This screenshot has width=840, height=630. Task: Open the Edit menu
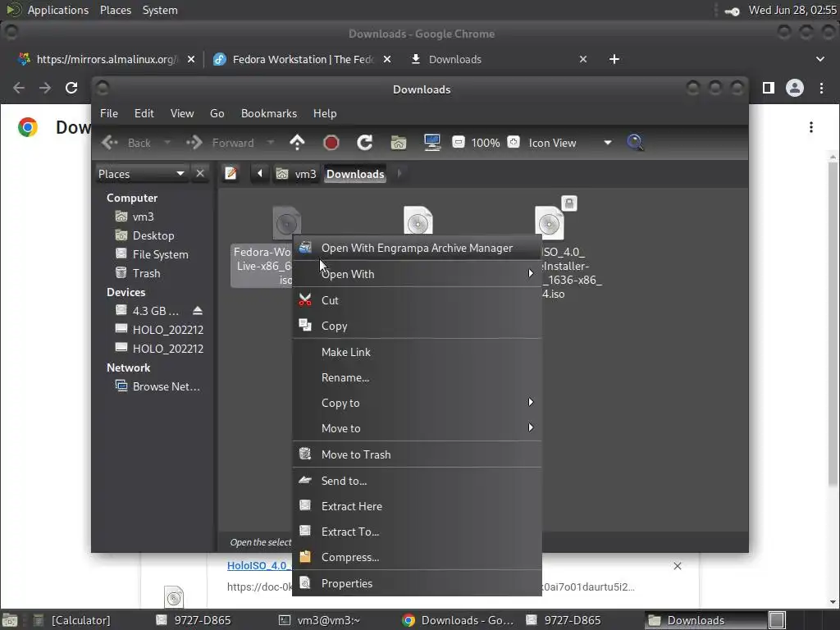[144, 113]
